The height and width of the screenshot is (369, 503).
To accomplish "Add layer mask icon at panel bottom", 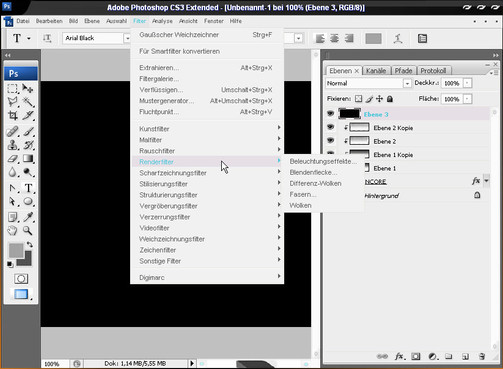I will click(x=416, y=356).
